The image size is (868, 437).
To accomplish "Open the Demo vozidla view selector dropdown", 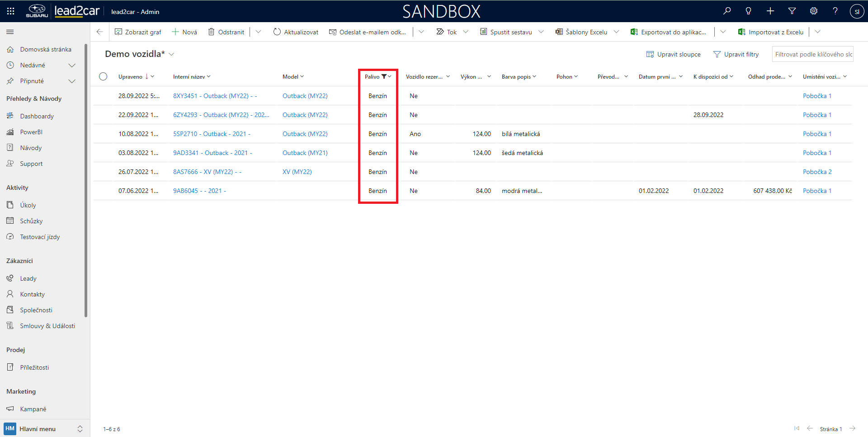I will (172, 54).
